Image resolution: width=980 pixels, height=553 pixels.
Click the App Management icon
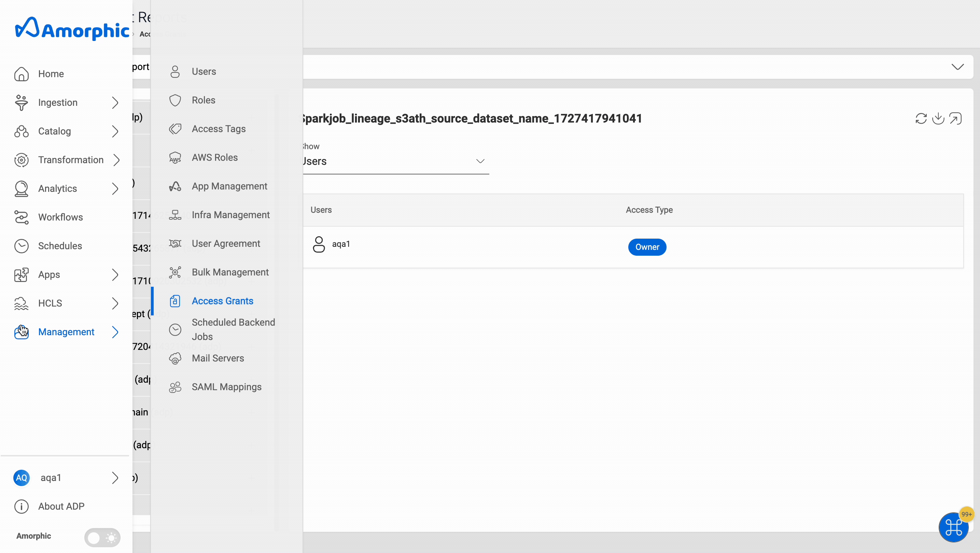pyautogui.click(x=175, y=186)
